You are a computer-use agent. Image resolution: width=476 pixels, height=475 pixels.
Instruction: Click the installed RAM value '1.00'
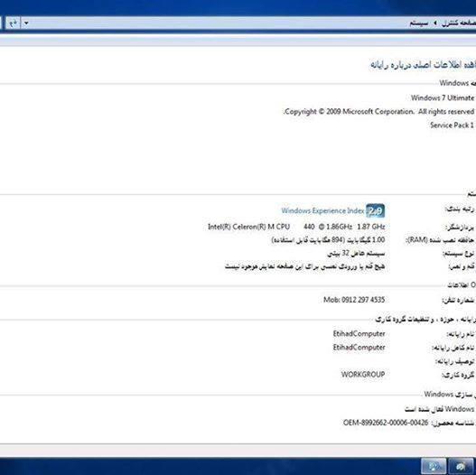point(378,240)
